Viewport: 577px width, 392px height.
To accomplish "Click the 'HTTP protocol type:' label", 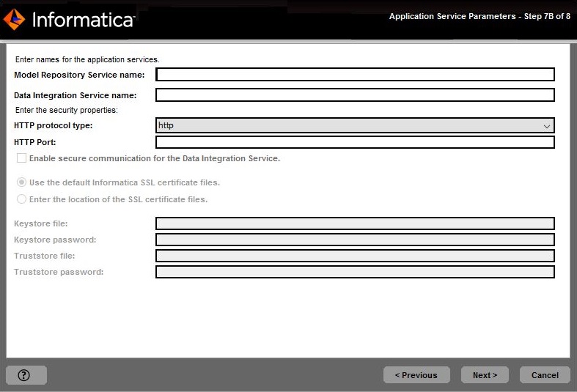I will 54,125.
